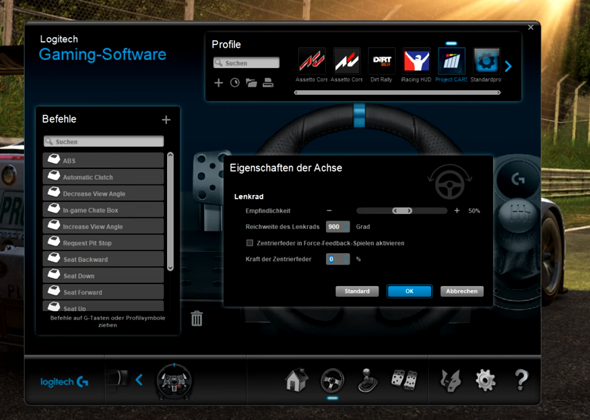Screen dimensions: 590x420
Task: Choose the iRacing HUD profile
Action: point(416,61)
